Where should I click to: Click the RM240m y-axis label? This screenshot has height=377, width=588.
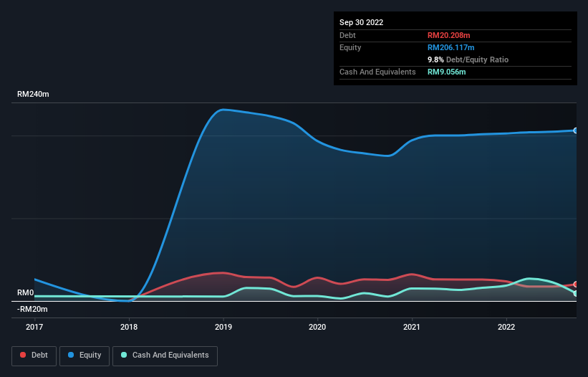[33, 94]
